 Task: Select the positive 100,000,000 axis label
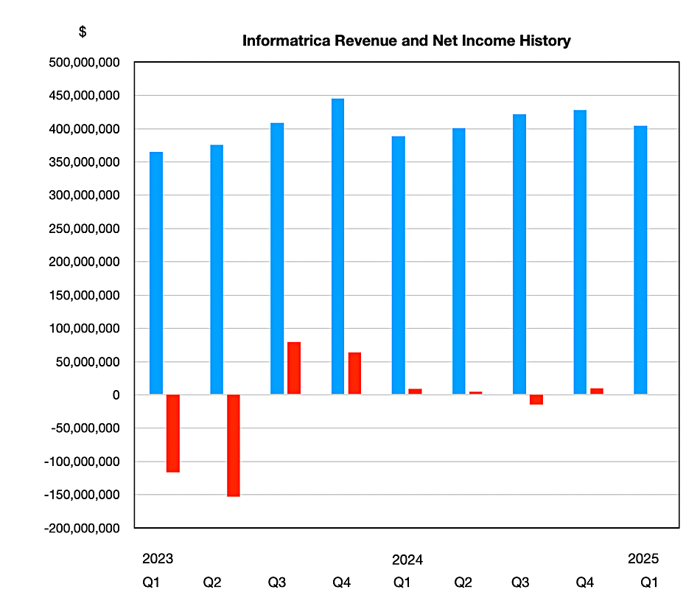tap(85, 328)
